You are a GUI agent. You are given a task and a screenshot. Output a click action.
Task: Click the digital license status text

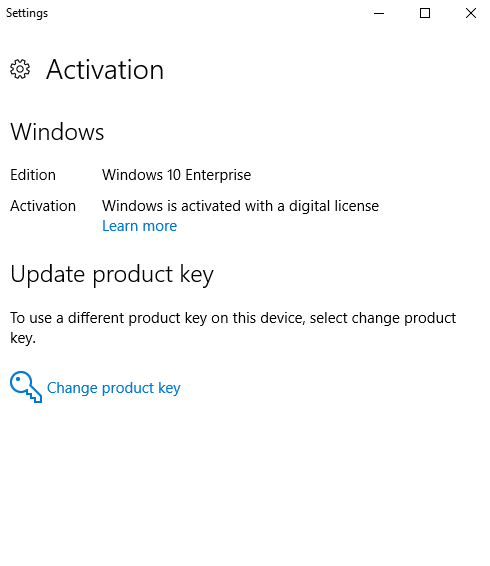click(240, 206)
